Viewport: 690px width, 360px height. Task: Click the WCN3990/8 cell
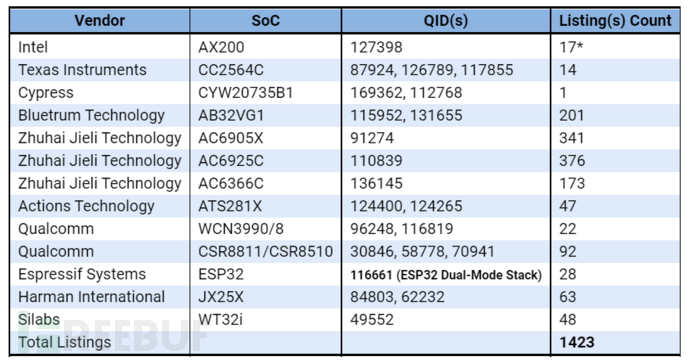[x=265, y=229]
